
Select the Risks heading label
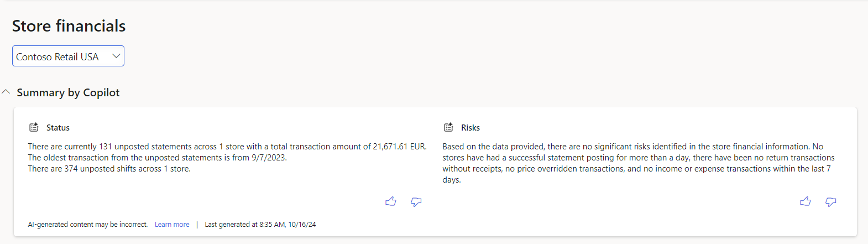point(470,128)
